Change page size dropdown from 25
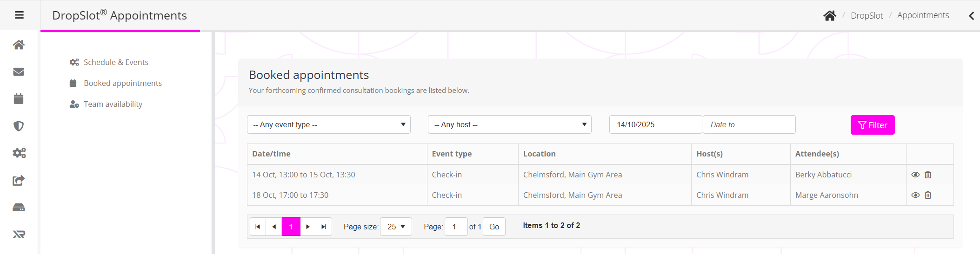Screen dimensions: 980x254 pyautogui.click(x=396, y=227)
